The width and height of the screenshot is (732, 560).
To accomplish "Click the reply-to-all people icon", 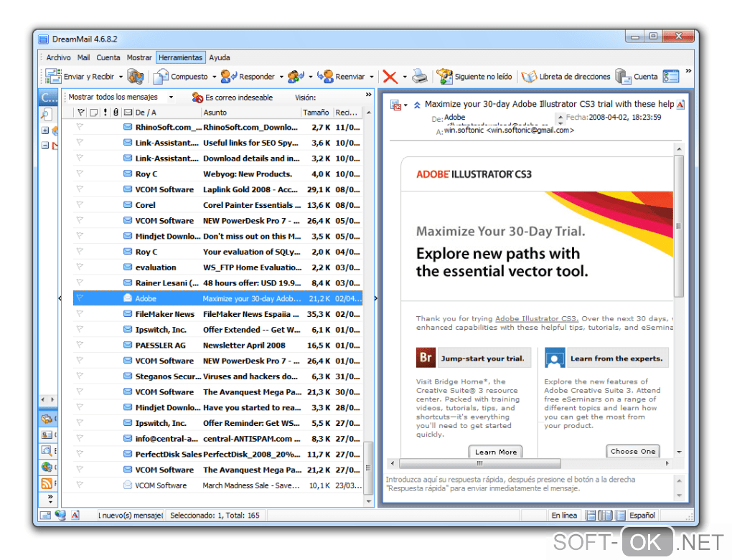I will (x=296, y=77).
